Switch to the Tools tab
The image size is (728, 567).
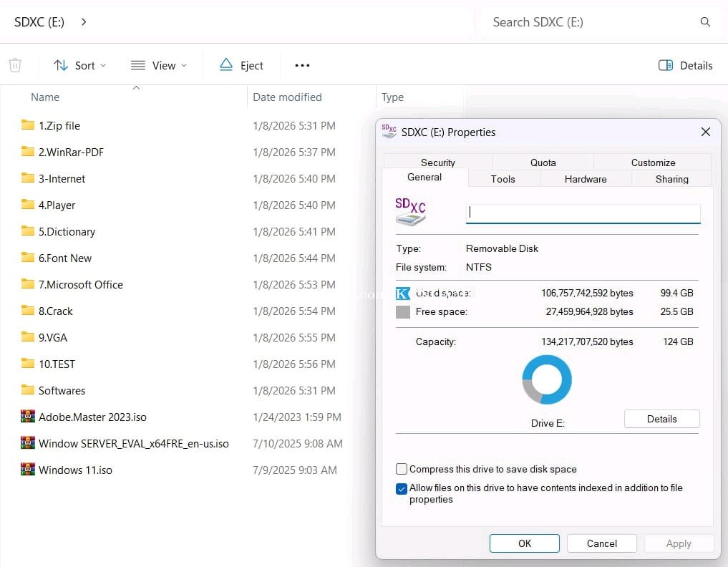pyautogui.click(x=503, y=179)
